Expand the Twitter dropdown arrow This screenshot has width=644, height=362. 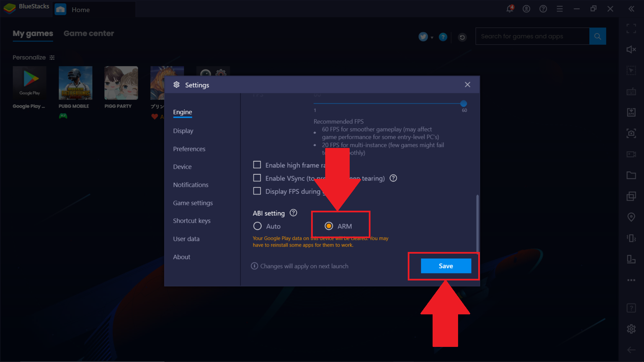coord(432,38)
